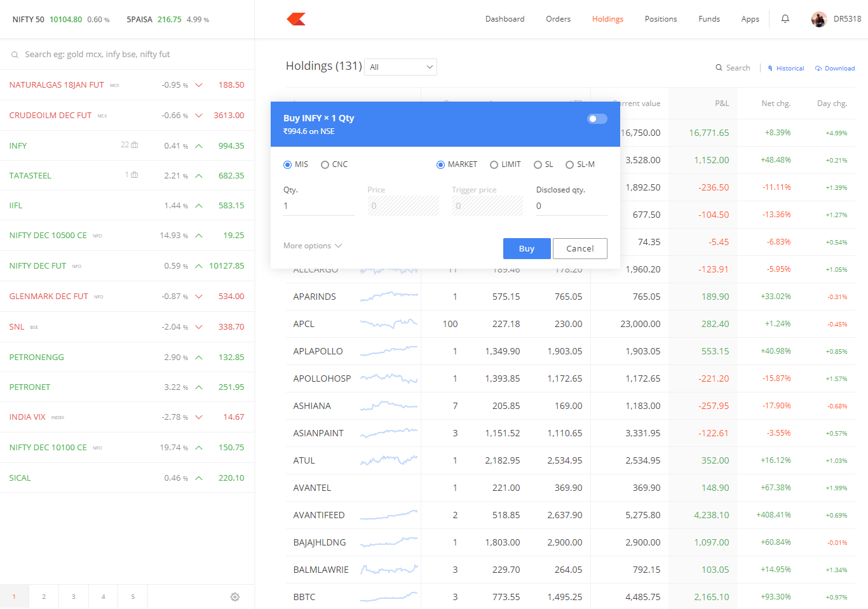
Task: Click CRUDEOILM down arrow indicator
Action: click(199, 116)
